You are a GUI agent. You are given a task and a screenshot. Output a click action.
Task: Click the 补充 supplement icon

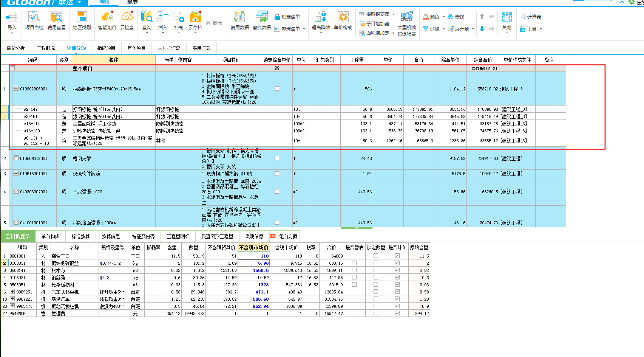pos(178,17)
